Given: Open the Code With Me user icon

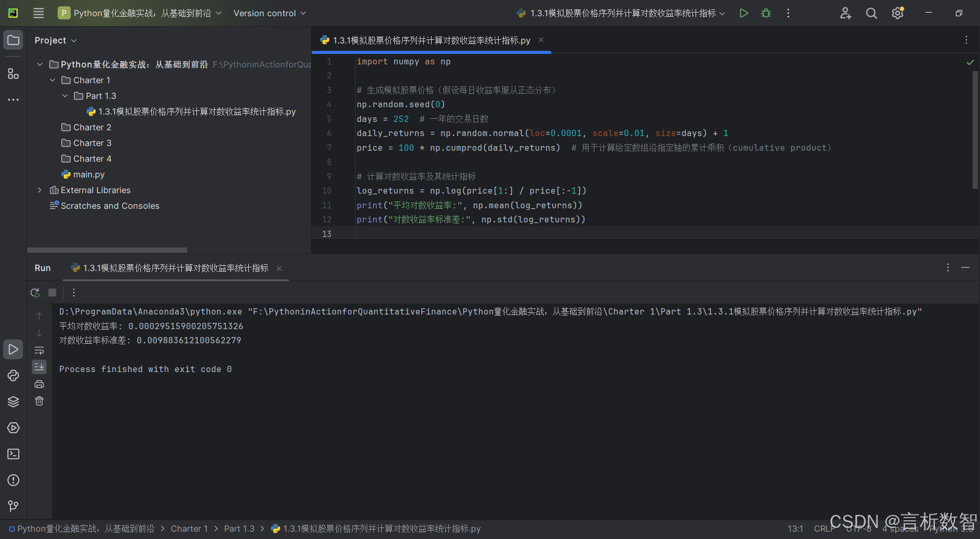Looking at the screenshot, I should click(845, 13).
